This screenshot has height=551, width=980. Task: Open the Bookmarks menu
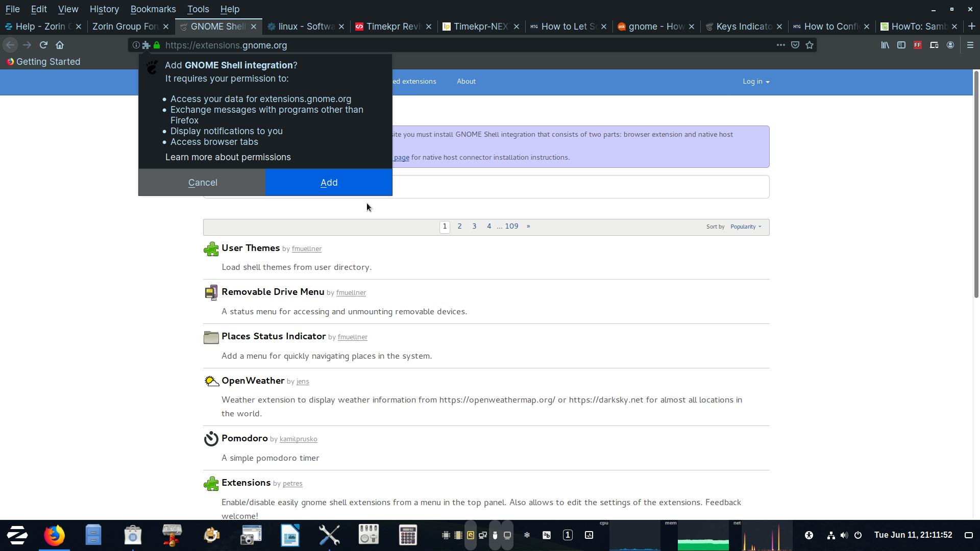[153, 9]
